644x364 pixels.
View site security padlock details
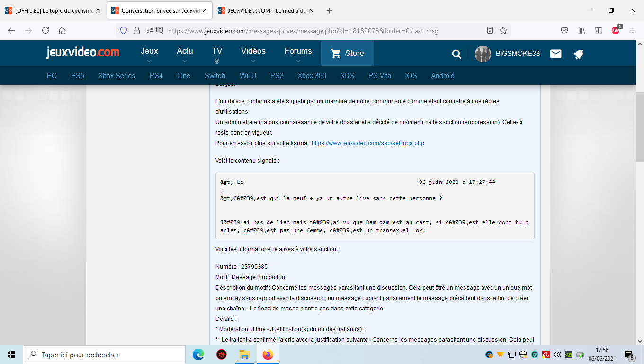[x=137, y=30]
